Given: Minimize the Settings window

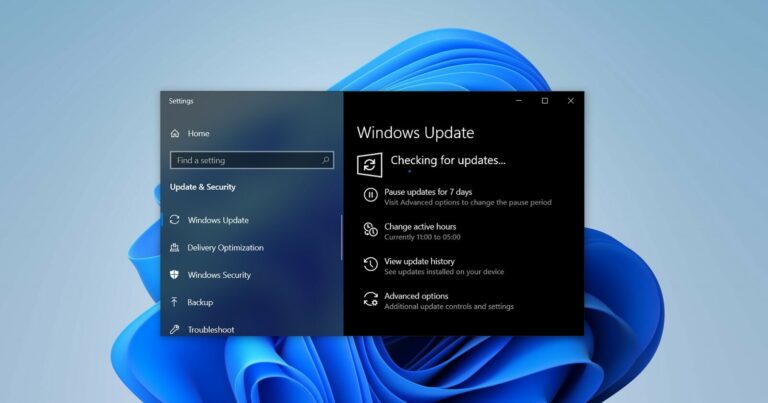Looking at the screenshot, I should 519,100.
